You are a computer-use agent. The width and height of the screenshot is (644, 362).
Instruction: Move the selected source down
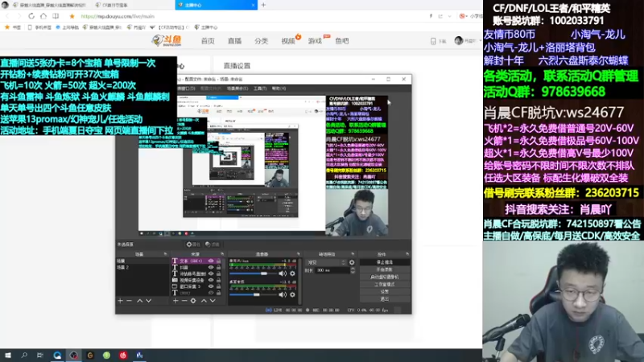tap(213, 301)
